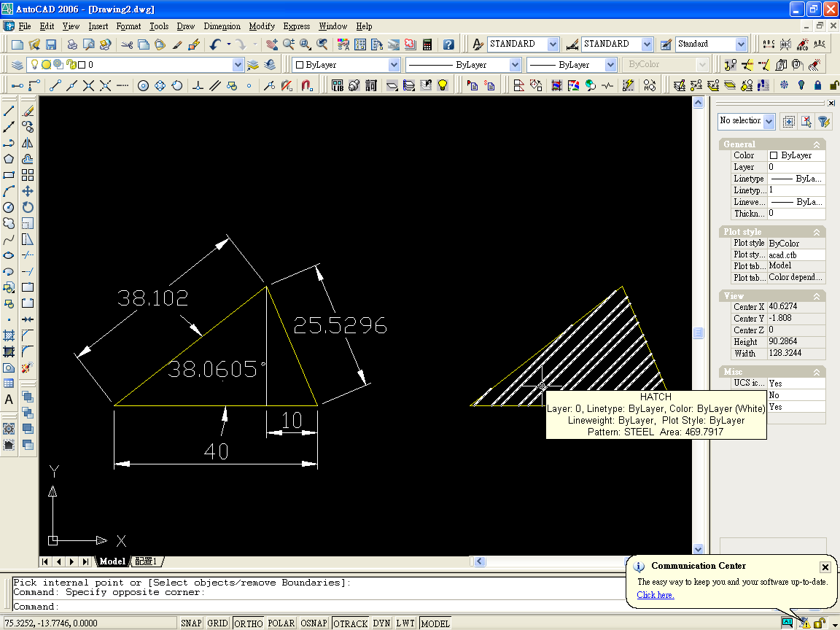Select the Circle draw tool

pyautogui.click(x=9, y=207)
